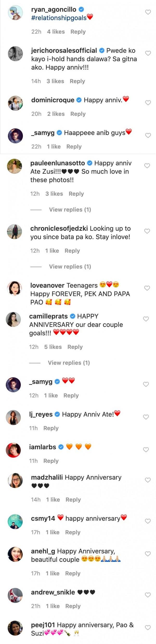Image resolution: width=156 pixels, height=644 pixels.
Task: Toggle like on andrew_snikle's comment
Action: coord(148,595)
